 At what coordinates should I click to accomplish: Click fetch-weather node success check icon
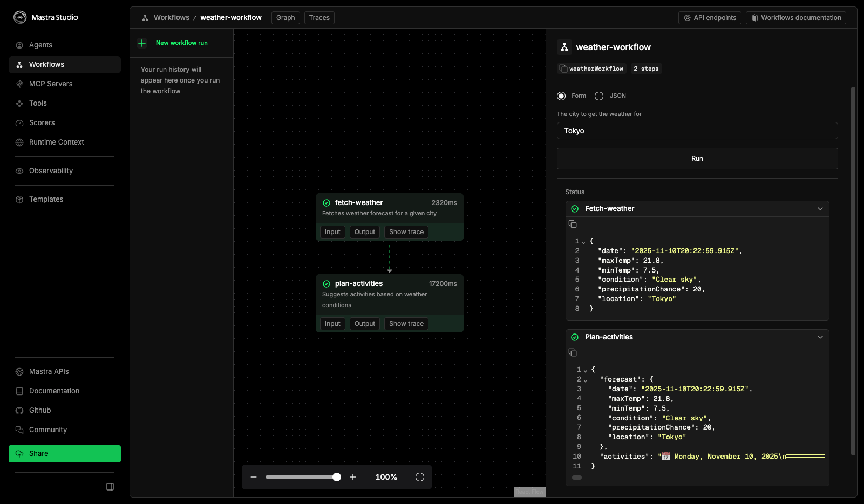point(326,203)
